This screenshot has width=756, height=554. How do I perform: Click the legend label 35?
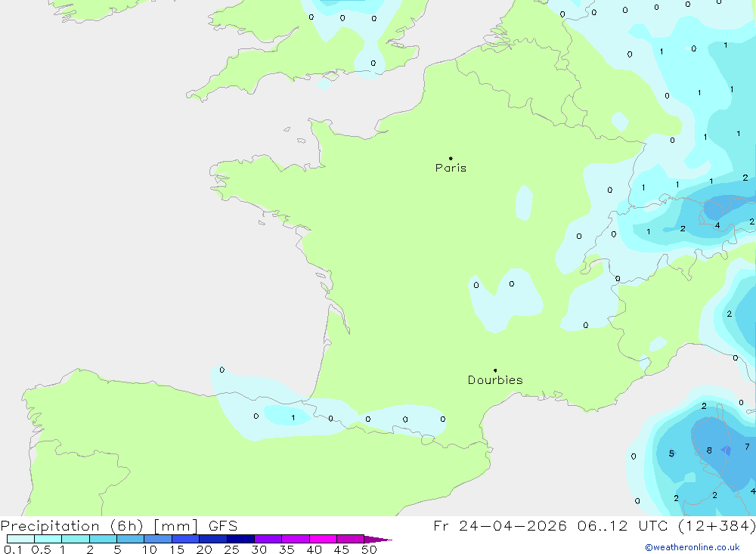click(x=287, y=549)
